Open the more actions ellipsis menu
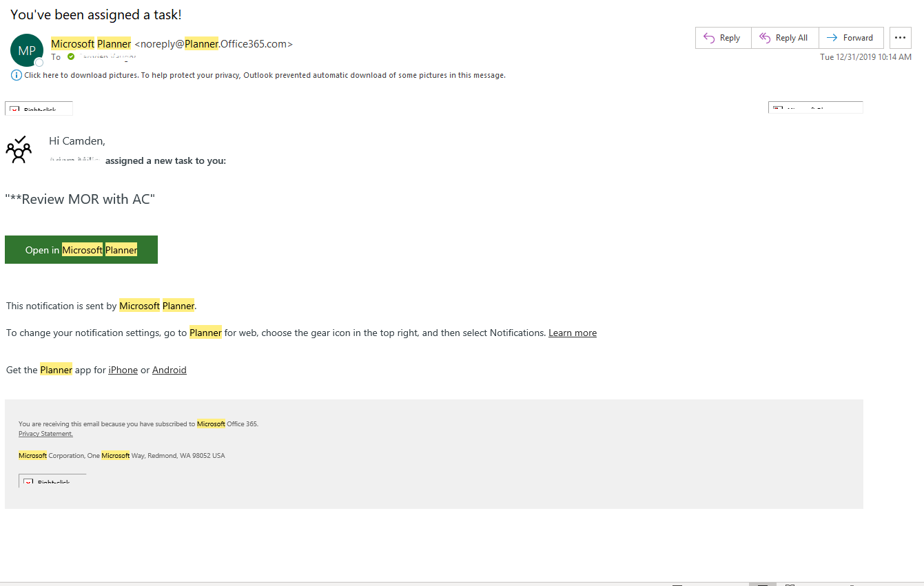The height and width of the screenshot is (586, 924). coord(900,38)
